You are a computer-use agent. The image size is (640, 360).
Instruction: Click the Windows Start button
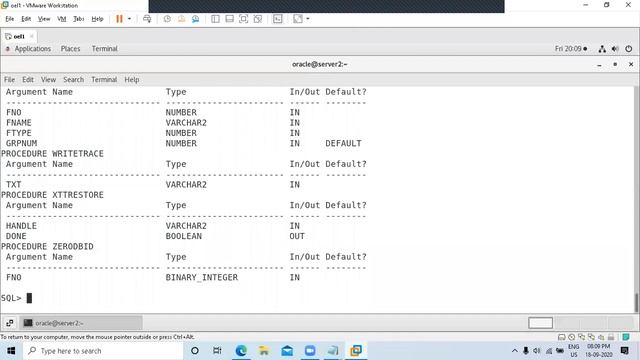click(x=11, y=351)
